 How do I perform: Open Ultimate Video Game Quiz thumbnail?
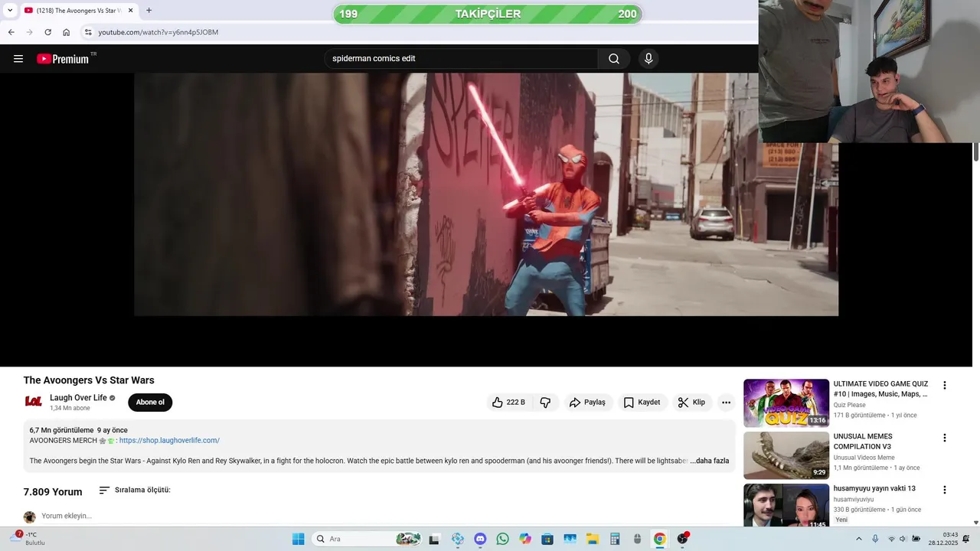click(x=786, y=403)
